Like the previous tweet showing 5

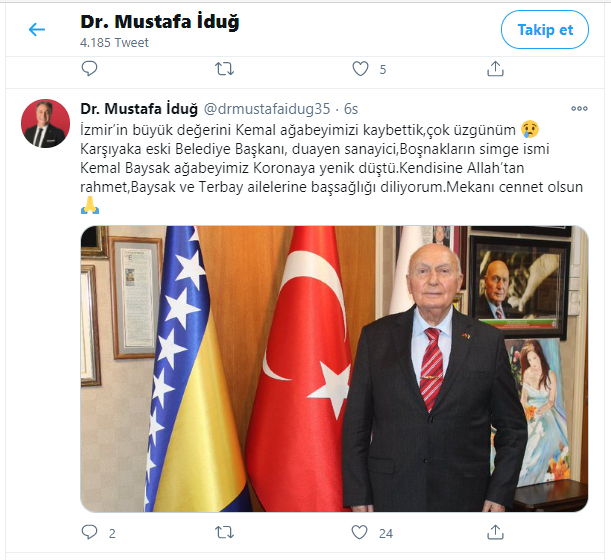pos(360,69)
